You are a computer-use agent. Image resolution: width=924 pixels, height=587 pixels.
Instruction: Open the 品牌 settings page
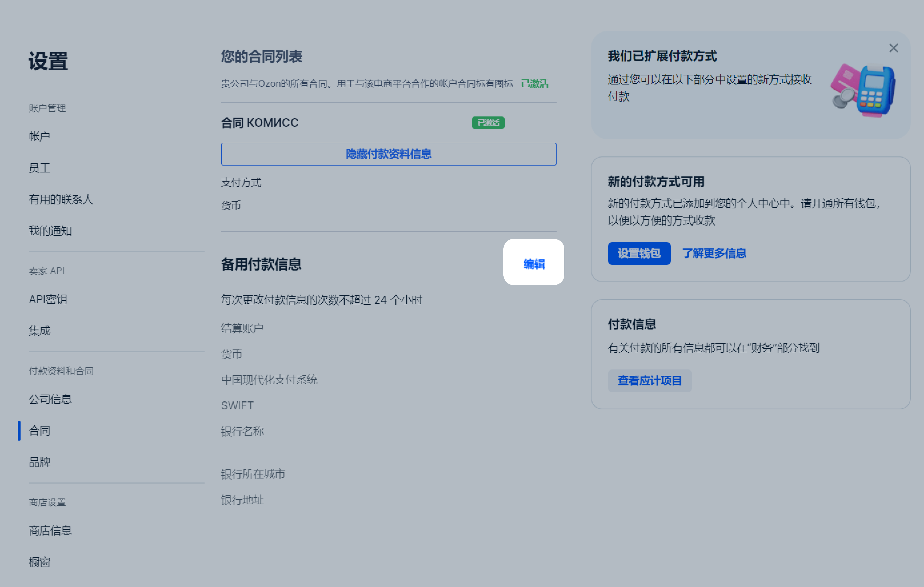[40, 462]
